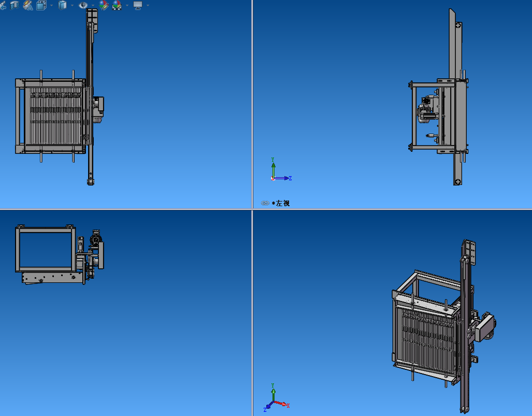The width and height of the screenshot is (532, 416).
Task: Expand the View Orientation dropdown arrow
Action: click(x=51, y=6)
